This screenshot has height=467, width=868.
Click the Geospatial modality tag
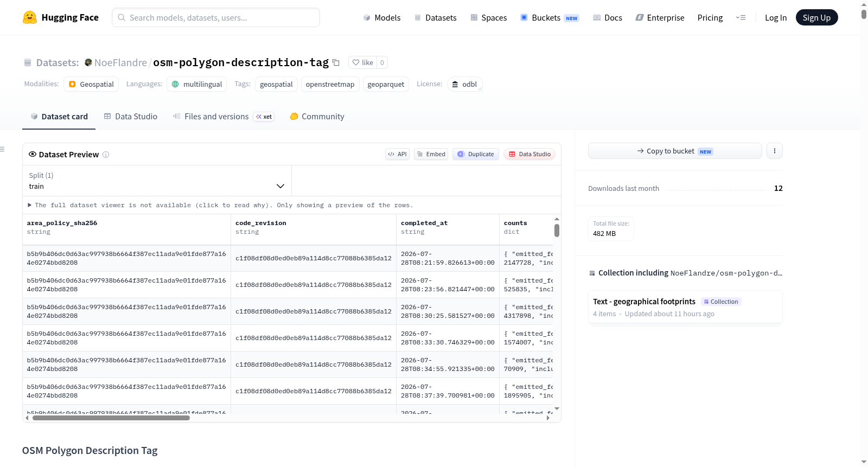(91, 84)
